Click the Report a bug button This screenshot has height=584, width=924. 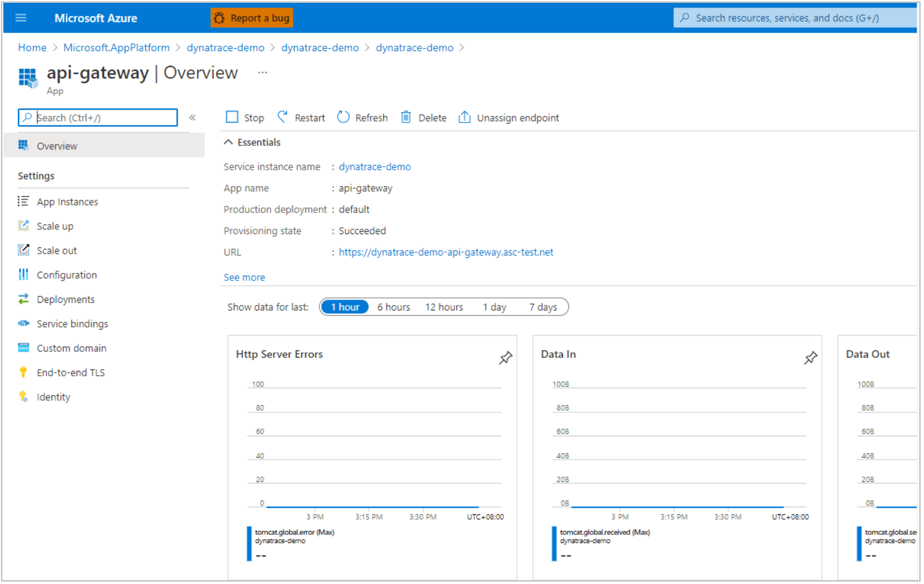click(251, 18)
